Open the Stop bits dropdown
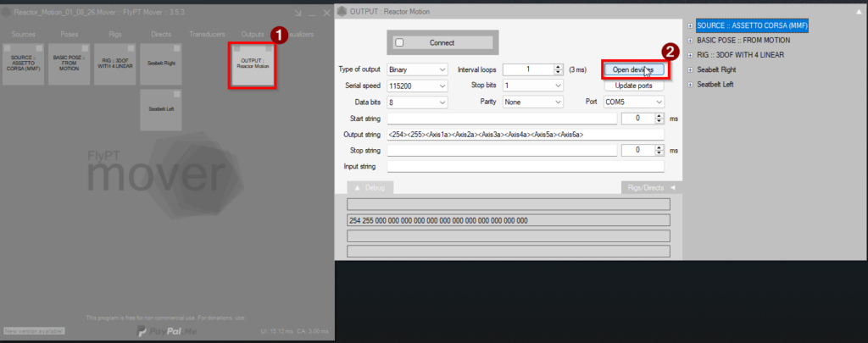 click(532, 86)
